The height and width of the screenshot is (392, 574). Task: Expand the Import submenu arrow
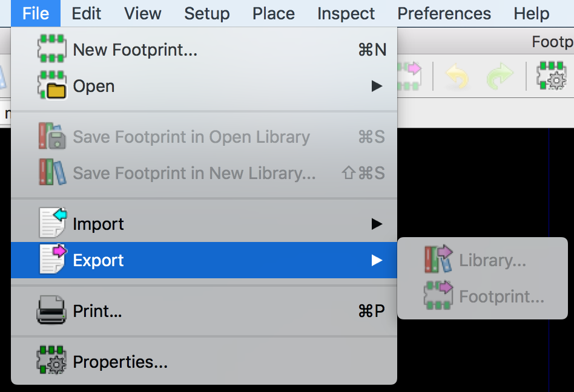pyautogui.click(x=377, y=224)
